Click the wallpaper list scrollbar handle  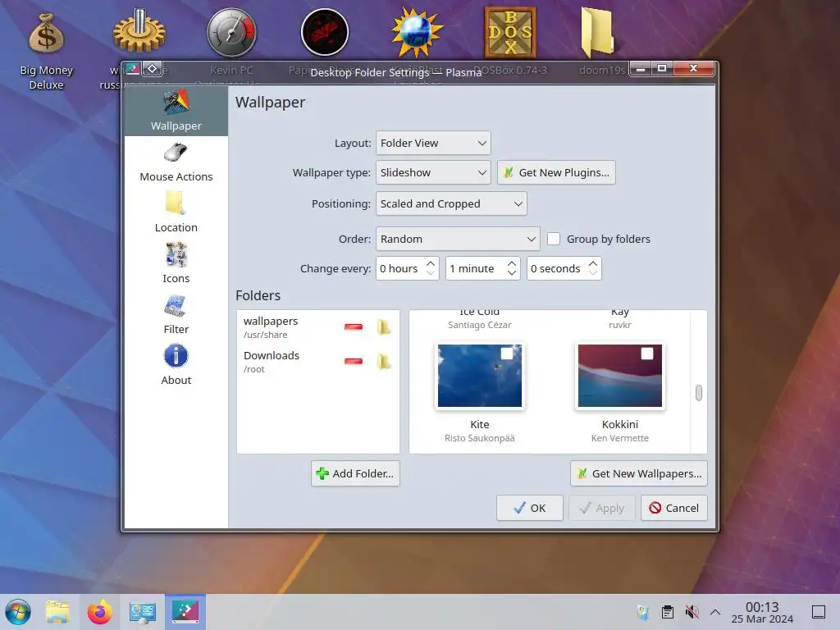pos(699,393)
